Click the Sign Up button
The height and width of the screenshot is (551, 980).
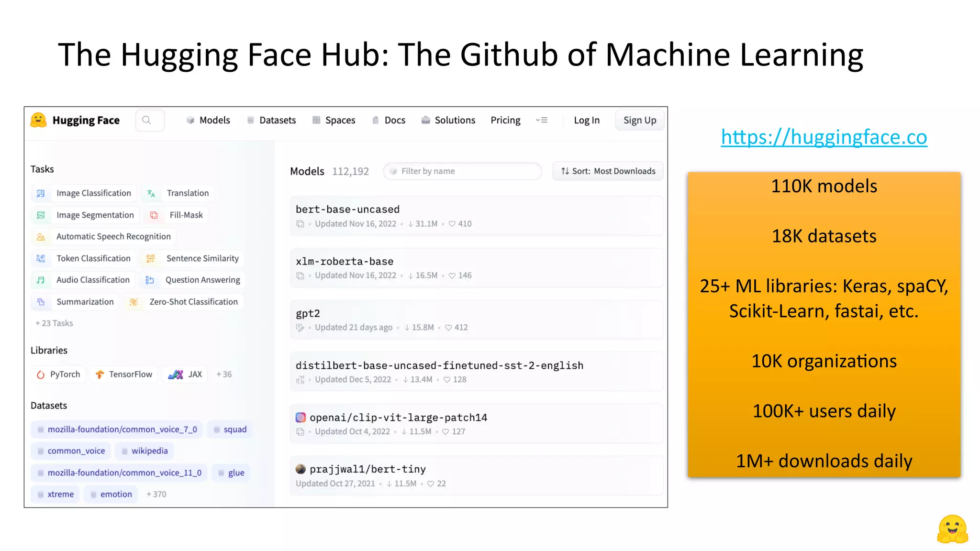[640, 120]
